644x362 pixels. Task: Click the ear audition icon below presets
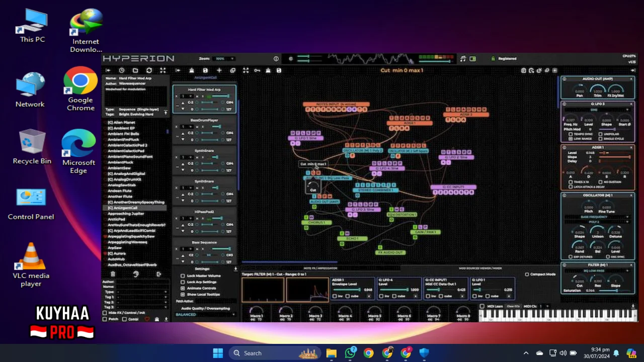click(x=136, y=274)
